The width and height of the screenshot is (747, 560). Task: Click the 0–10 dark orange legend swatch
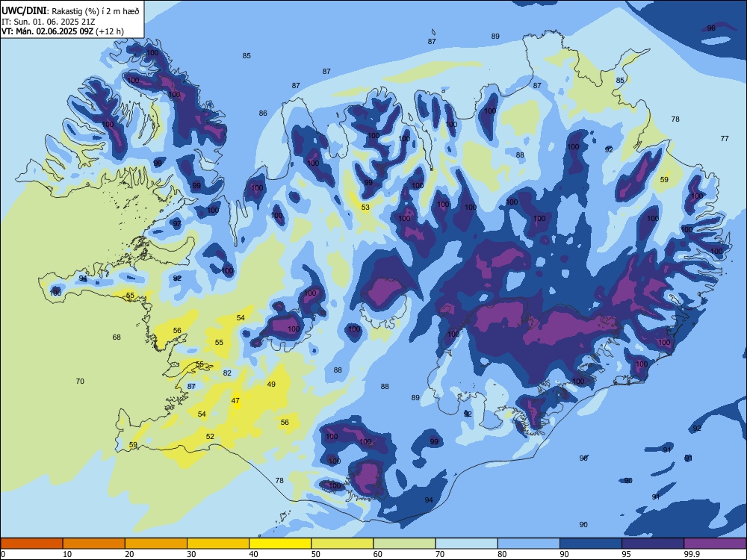[x=32, y=544]
